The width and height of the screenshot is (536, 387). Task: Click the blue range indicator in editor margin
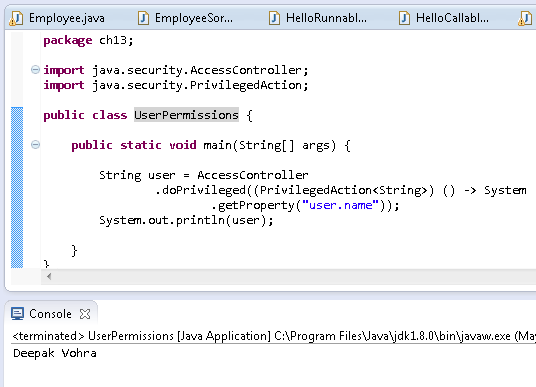[17, 187]
